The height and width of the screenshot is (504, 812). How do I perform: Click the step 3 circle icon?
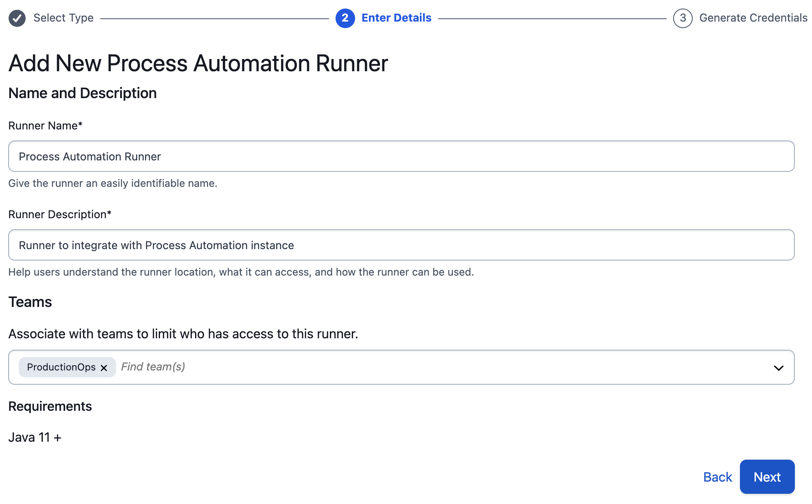pyautogui.click(x=683, y=18)
